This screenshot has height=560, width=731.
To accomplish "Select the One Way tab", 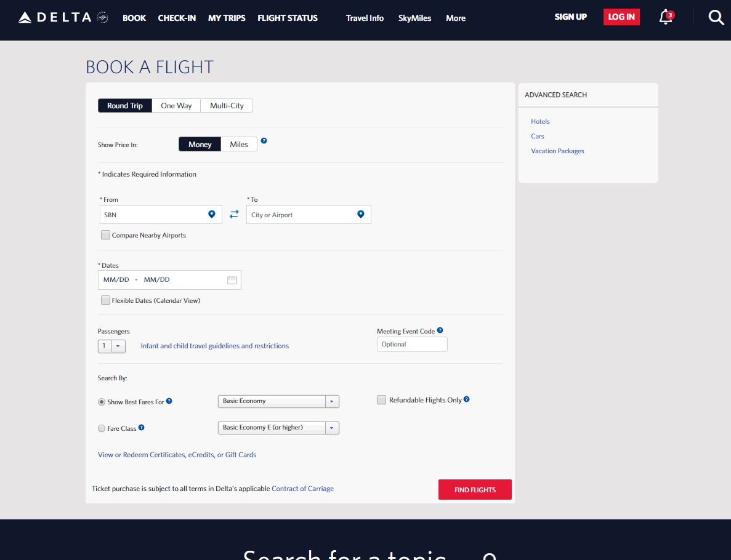I will [x=176, y=106].
